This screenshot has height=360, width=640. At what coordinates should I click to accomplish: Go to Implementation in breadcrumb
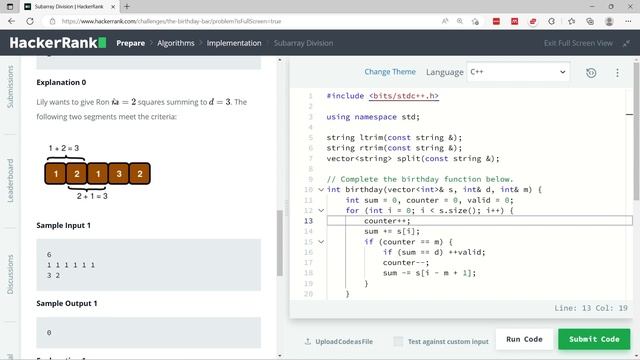234,43
